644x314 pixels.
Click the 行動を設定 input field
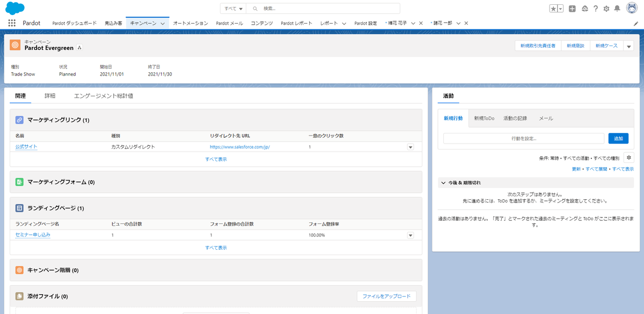click(524, 138)
